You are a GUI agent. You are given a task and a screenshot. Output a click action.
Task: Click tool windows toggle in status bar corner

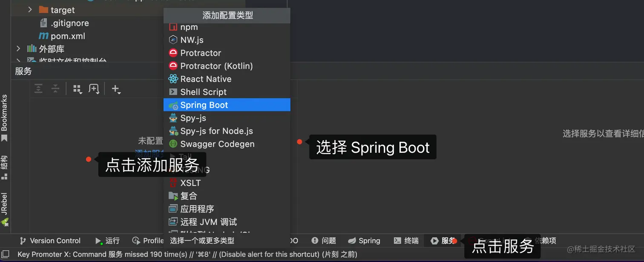pyautogui.click(x=5, y=254)
